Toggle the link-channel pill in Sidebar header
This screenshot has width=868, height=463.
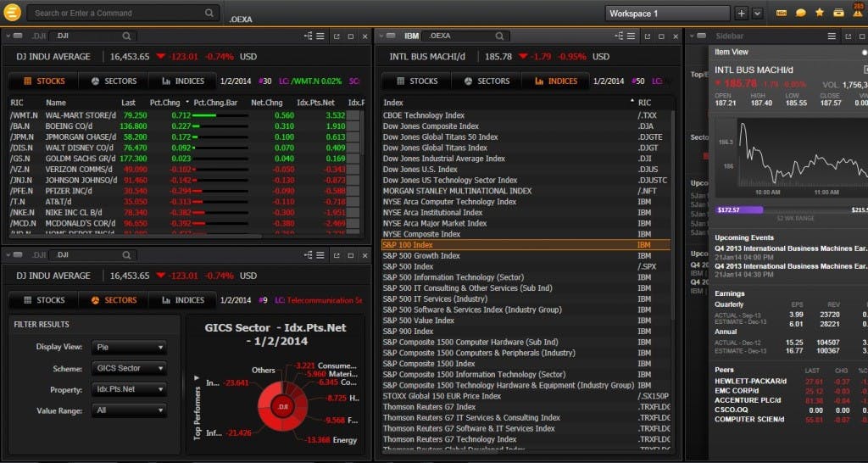coord(701,36)
